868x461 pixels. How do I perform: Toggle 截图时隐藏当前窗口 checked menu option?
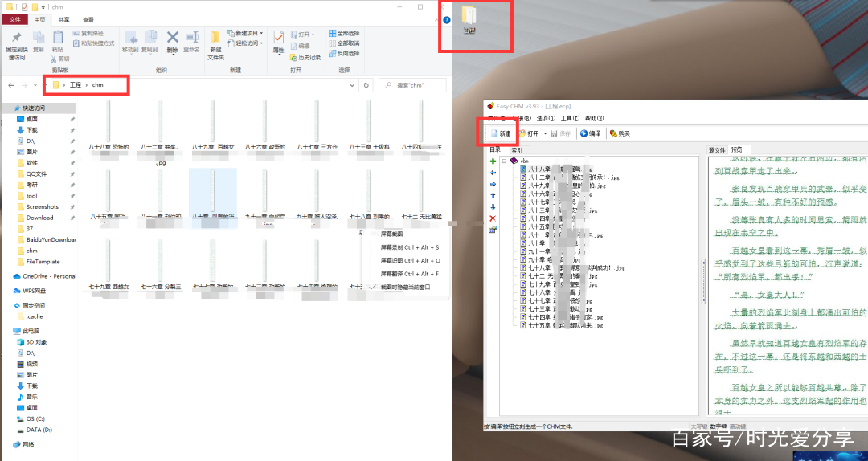pyautogui.click(x=405, y=288)
